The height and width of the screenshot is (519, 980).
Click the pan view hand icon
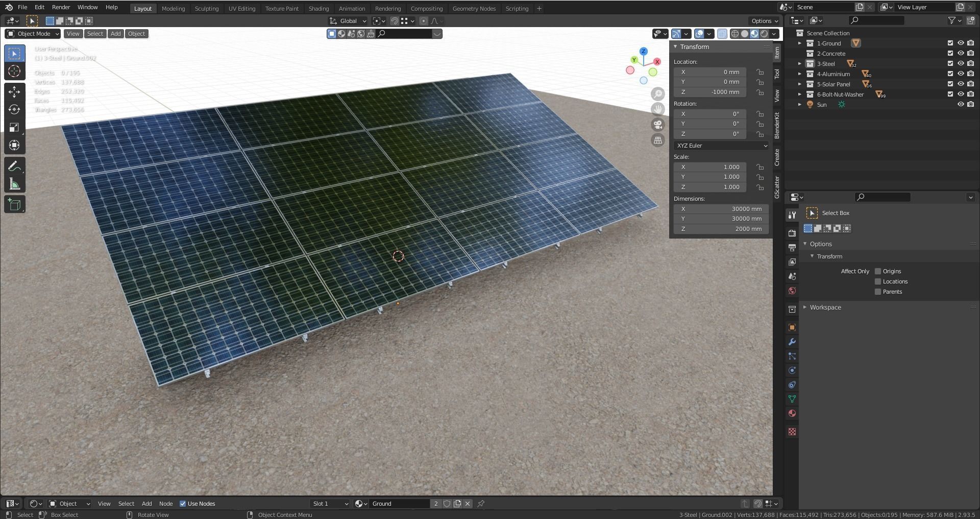(658, 109)
